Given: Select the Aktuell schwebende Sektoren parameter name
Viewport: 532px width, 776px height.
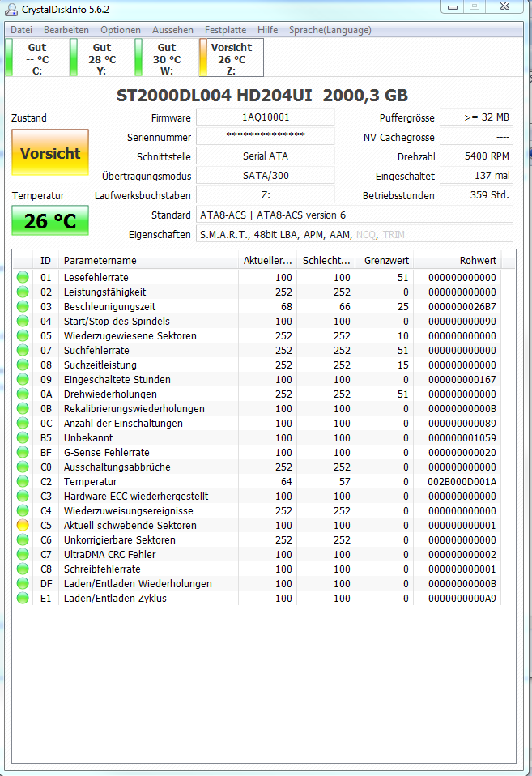Looking at the screenshot, I should coord(130,525).
